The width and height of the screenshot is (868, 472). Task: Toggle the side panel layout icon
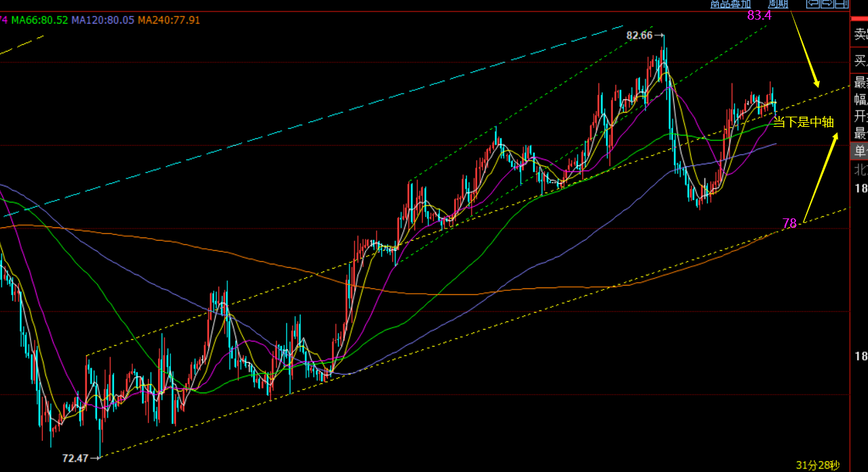pos(842,4)
